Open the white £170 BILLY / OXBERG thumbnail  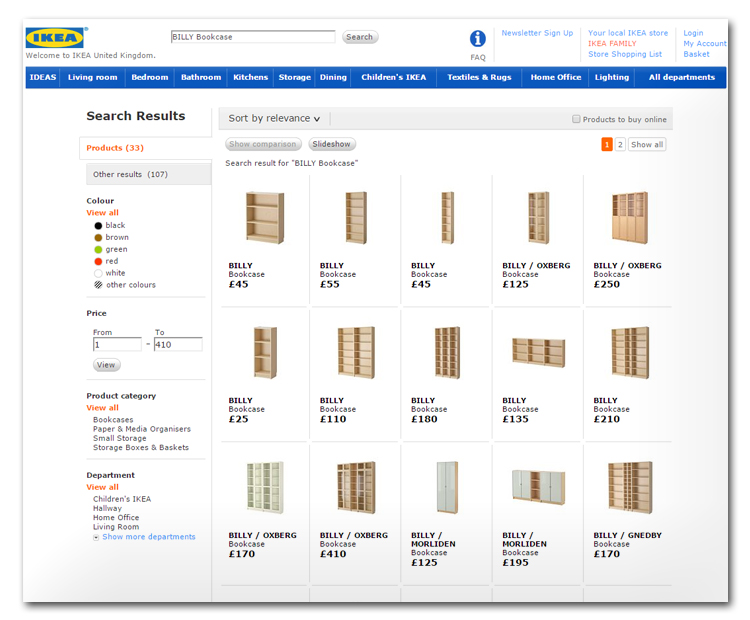click(265, 487)
